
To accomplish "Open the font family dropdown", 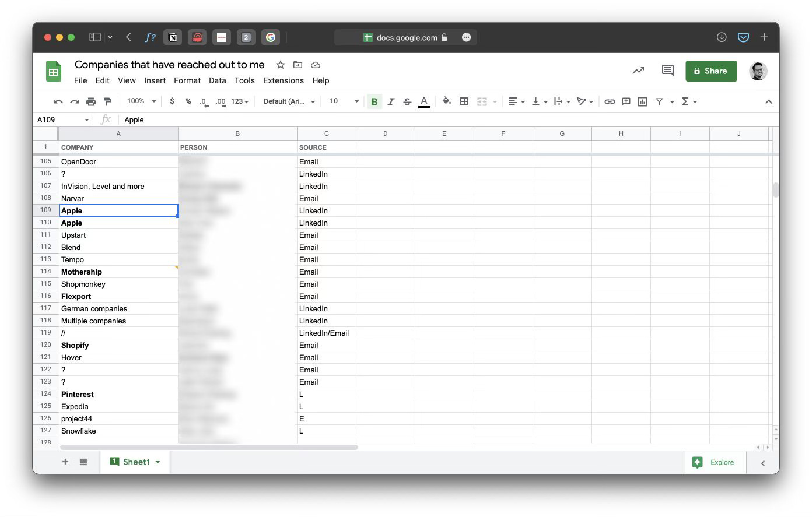I will [x=289, y=101].
